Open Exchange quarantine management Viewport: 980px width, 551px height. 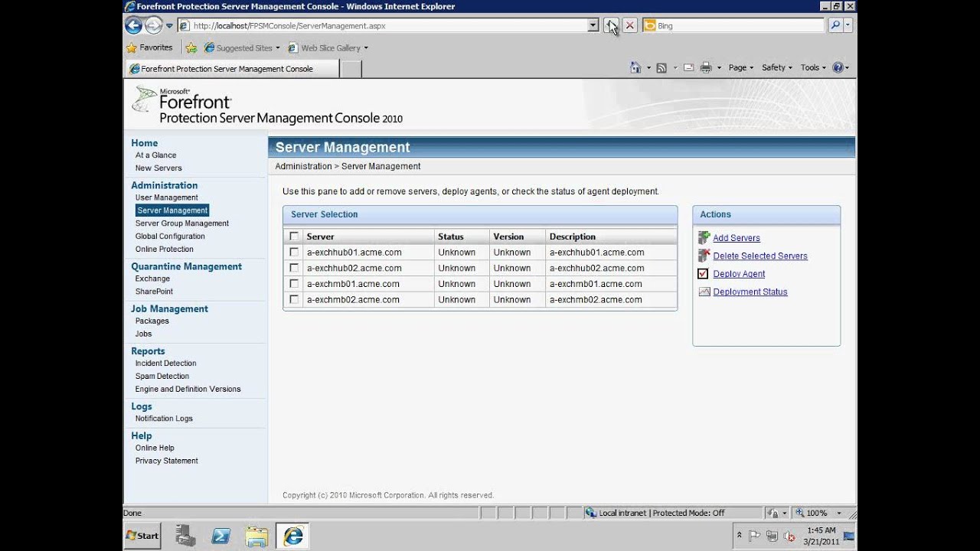(x=152, y=279)
